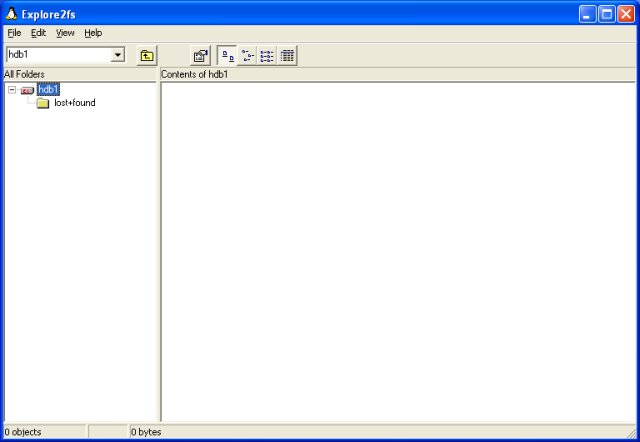Click the 0 bytes status text
Screen dimensions: 640x442
pos(146,432)
